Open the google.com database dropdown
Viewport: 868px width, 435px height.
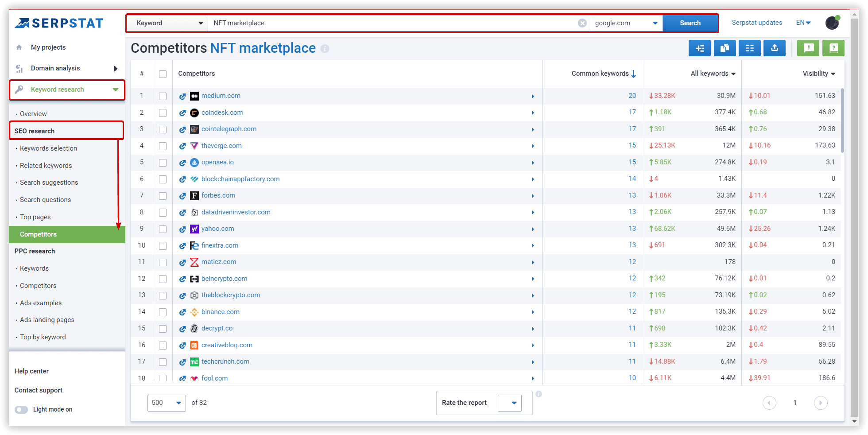(x=626, y=23)
